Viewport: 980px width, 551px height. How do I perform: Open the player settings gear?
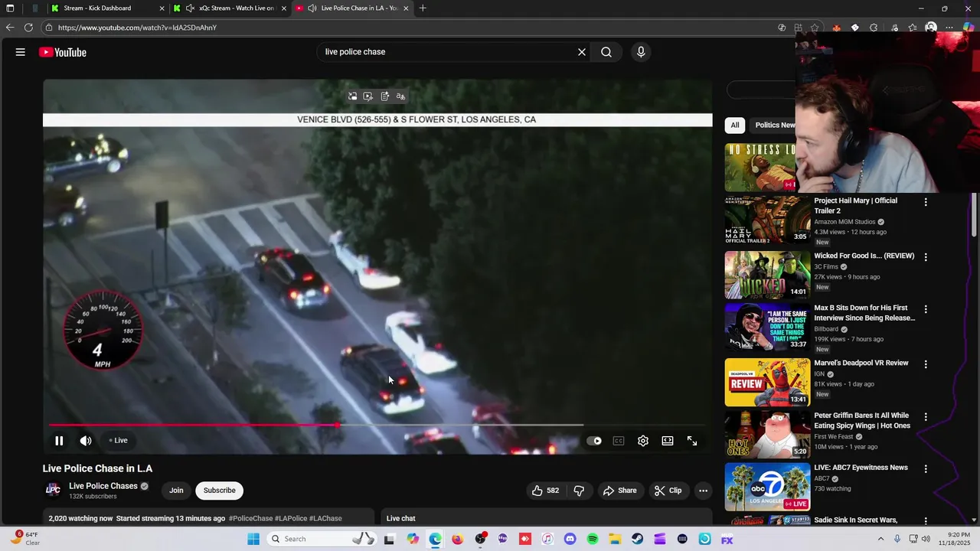[x=643, y=441]
